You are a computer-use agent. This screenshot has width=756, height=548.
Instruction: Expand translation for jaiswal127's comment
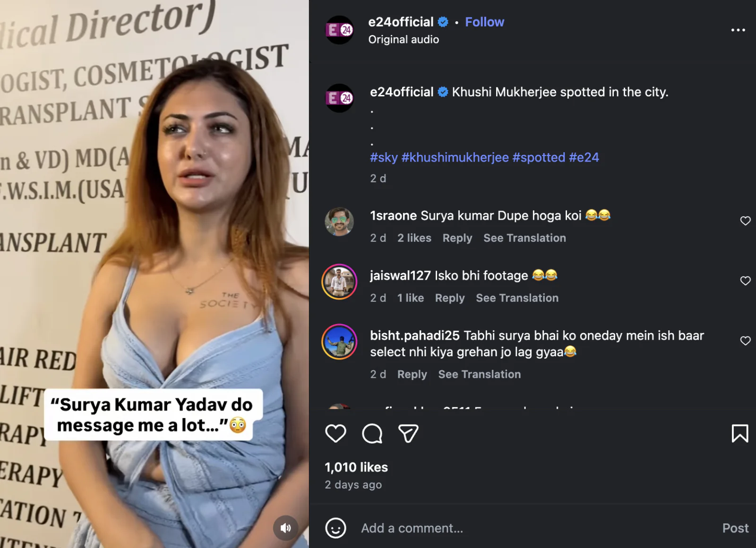point(517,298)
